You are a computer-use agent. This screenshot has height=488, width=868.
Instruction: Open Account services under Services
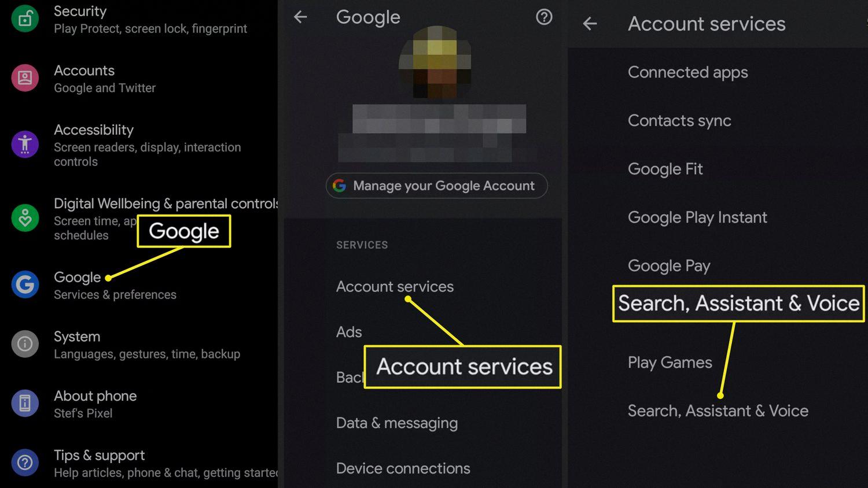pos(395,286)
